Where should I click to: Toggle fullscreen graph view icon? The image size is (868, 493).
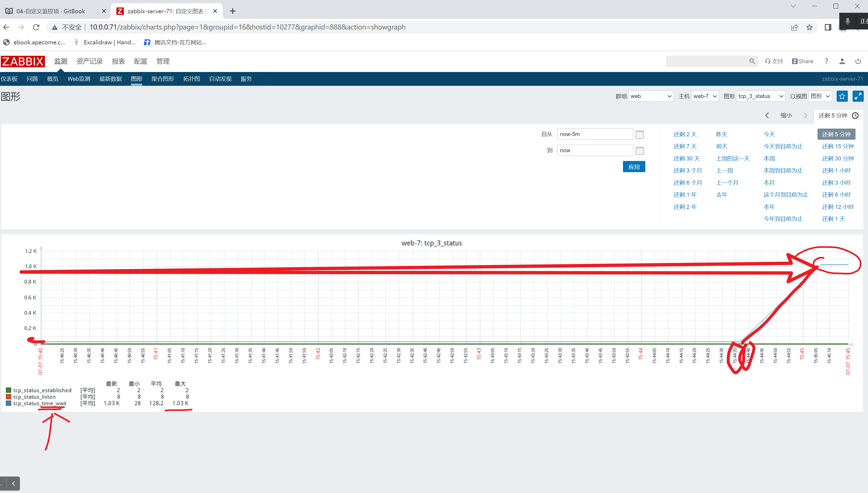(858, 96)
